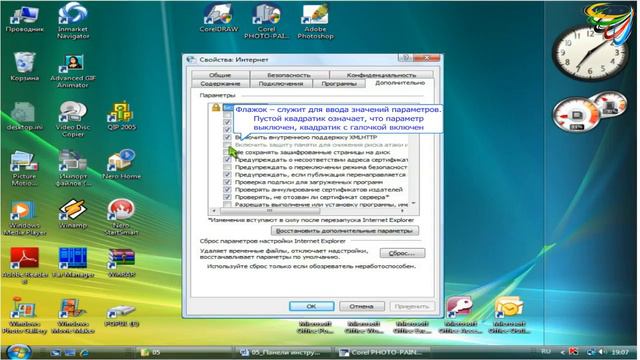Launch Winamp desktop icon
The image size is (640, 360).
[73, 214]
